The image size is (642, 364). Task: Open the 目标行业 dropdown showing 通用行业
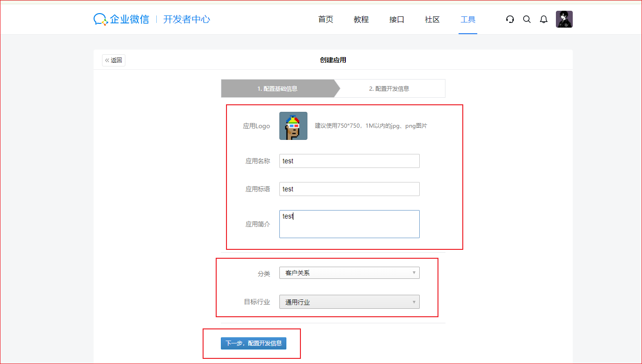[x=349, y=302]
